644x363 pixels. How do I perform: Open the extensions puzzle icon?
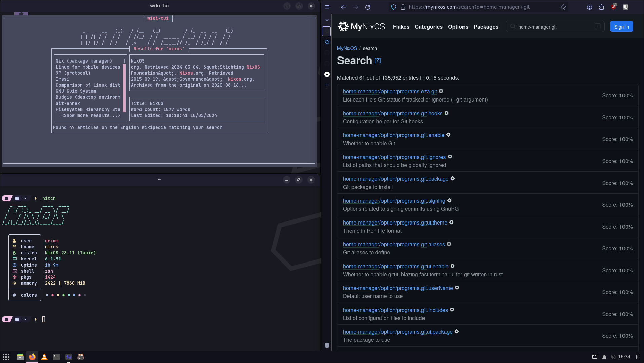coord(601,7)
